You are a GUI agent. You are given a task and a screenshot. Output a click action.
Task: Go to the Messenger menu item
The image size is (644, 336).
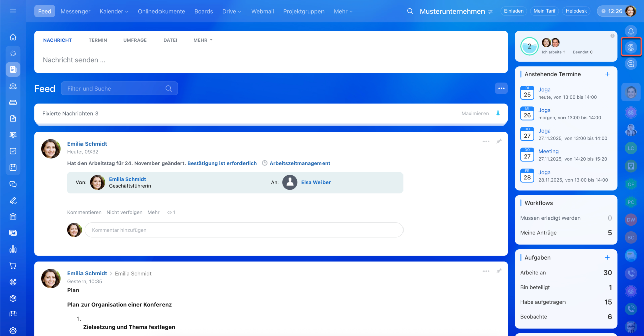pyautogui.click(x=75, y=11)
